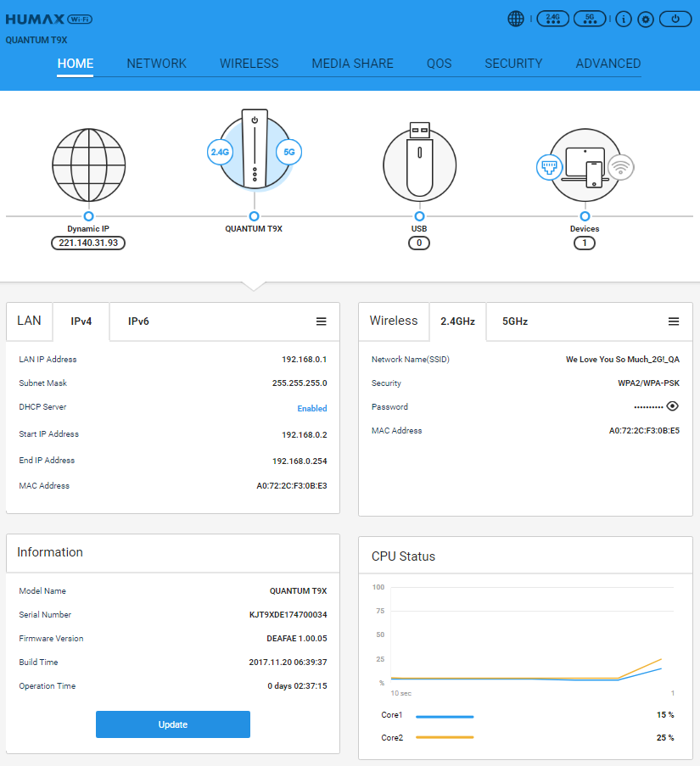Click the wireless signal bubble on Devices
This screenshot has height=766, width=700.
pos(621,168)
